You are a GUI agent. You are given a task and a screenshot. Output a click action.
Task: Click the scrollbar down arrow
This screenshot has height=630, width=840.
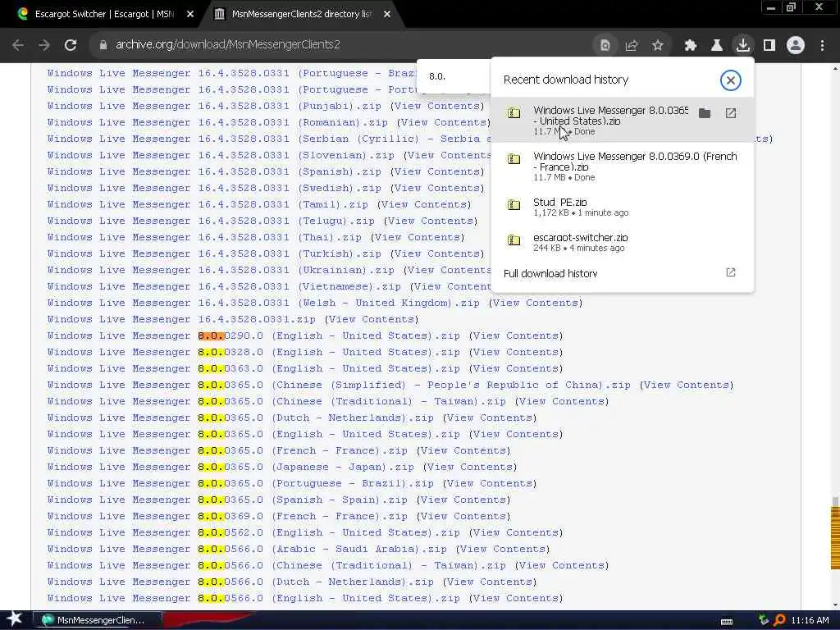coord(835,605)
